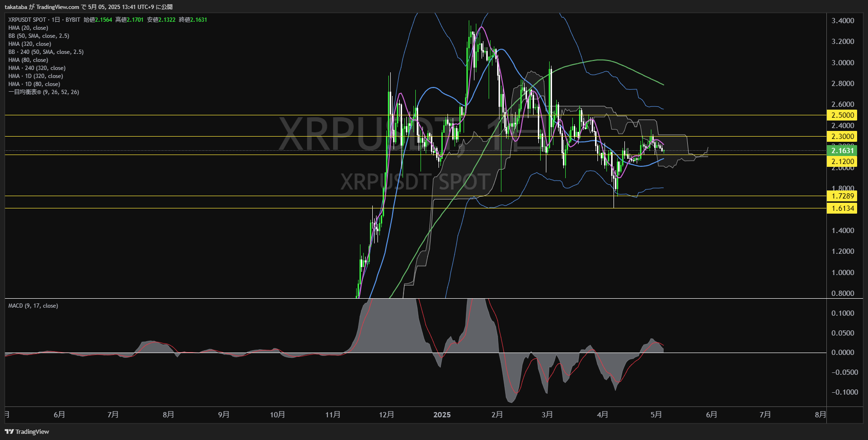Select the MACD (9, 17, close) pane legend

click(33, 306)
